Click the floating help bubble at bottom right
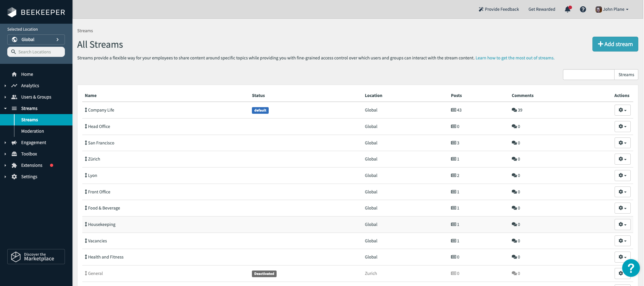This screenshot has width=644, height=286. pos(631,268)
